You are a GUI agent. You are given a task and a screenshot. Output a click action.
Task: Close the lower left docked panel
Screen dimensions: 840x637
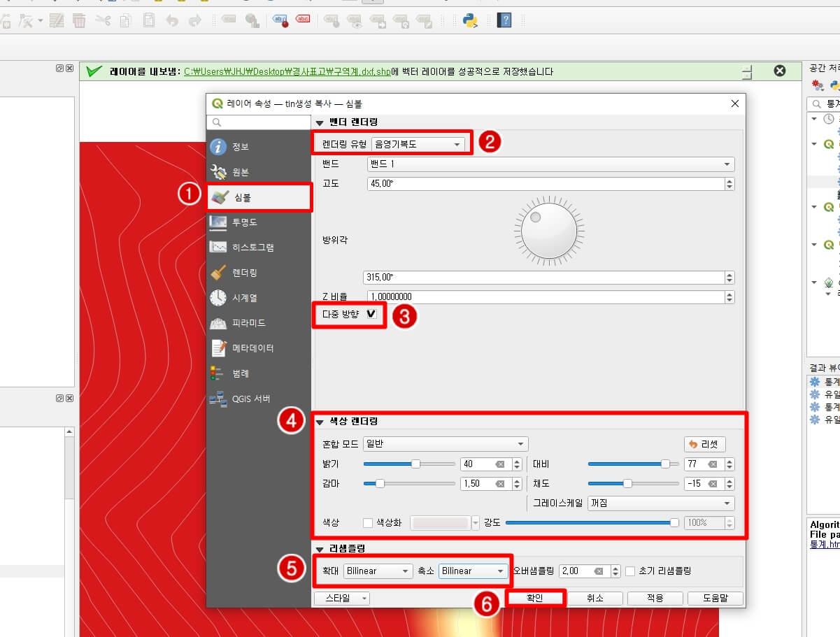(69, 398)
